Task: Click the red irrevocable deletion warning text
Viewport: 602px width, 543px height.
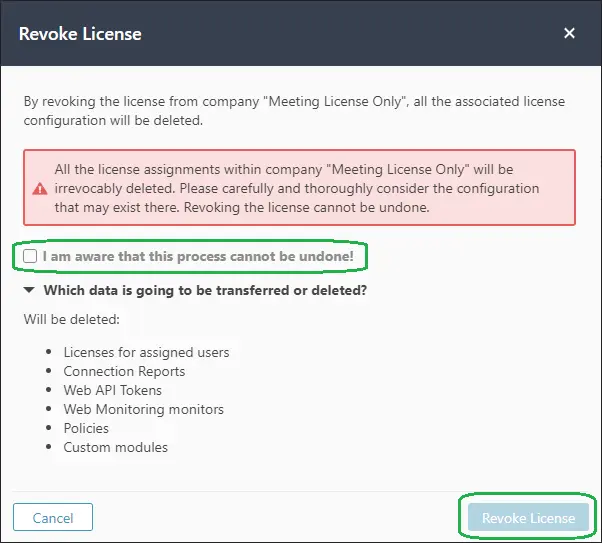Action: [x=297, y=188]
